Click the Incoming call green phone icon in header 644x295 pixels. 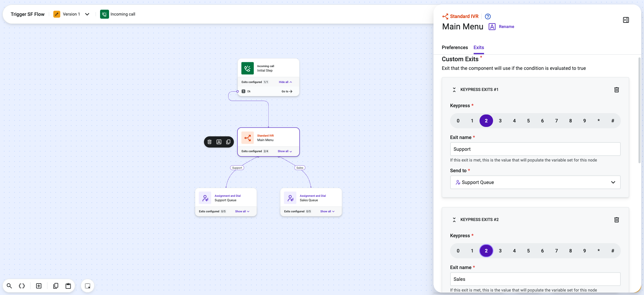coord(105,14)
